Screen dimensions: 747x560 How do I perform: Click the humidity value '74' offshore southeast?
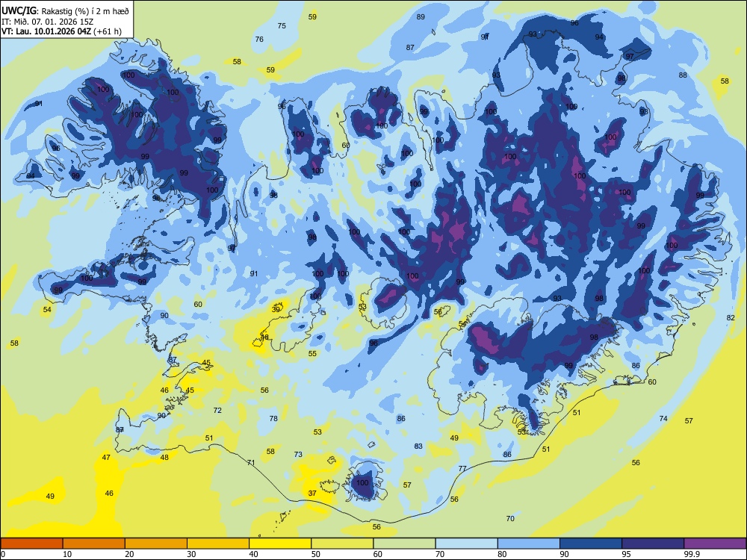point(663,419)
